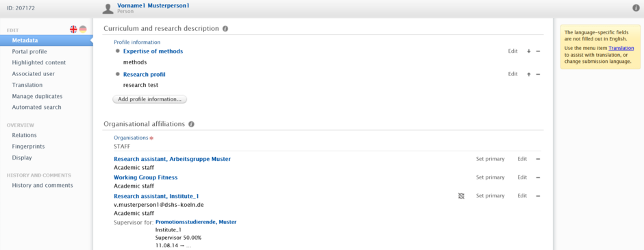This screenshot has height=250, width=644.
Task: Remove Expertise of methods entry
Action: 538,51
